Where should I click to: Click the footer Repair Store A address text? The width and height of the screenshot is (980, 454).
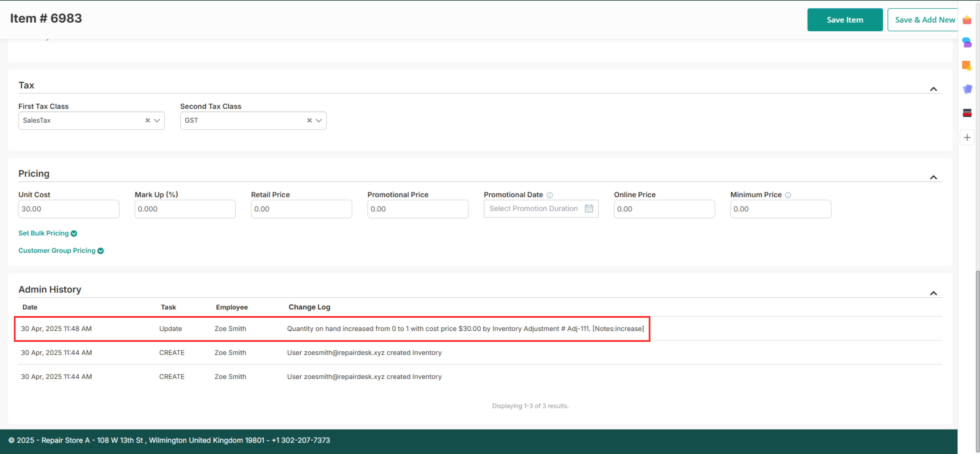click(x=169, y=440)
